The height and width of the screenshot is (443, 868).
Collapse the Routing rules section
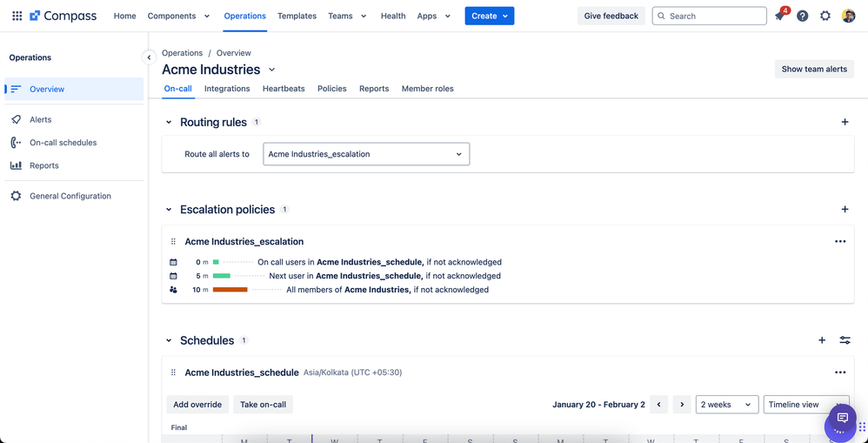point(169,122)
